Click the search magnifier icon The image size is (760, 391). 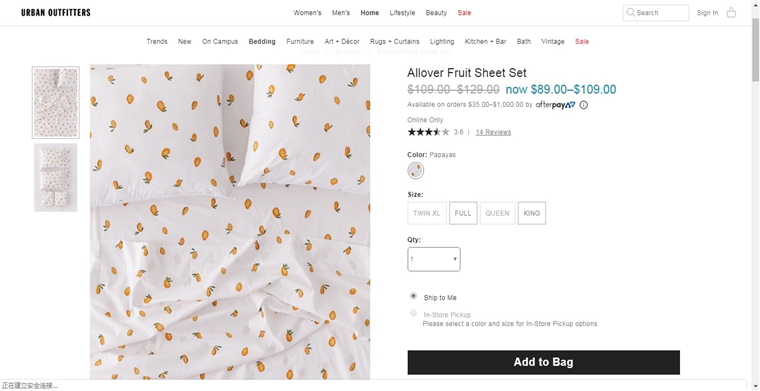click(630, 13)
